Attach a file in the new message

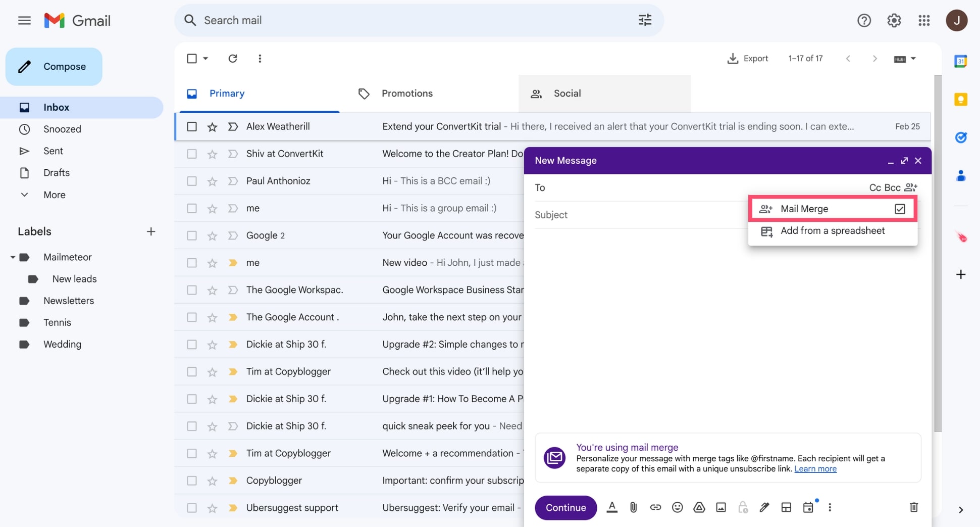[x=634, y=507]
